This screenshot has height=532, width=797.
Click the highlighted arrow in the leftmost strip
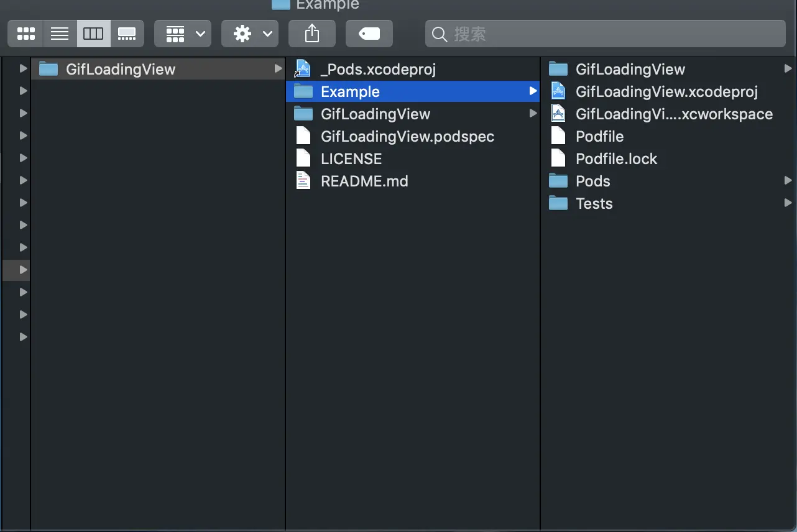coord(23,270)
